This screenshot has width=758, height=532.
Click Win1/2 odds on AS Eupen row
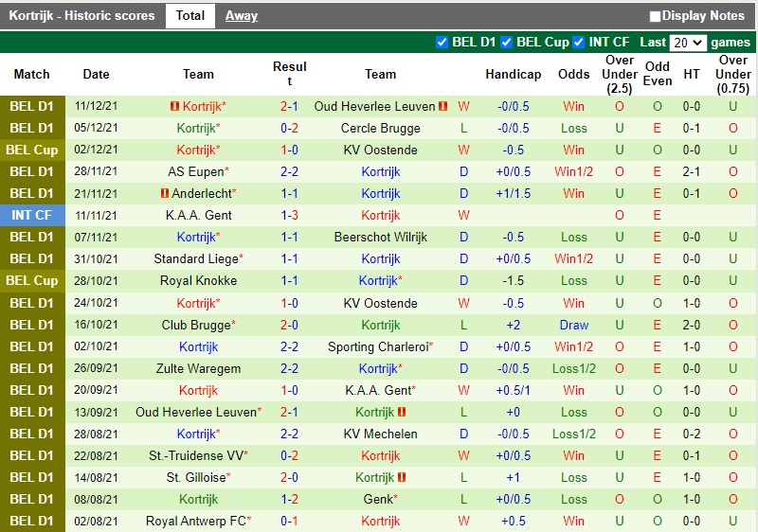click(574, 172)
